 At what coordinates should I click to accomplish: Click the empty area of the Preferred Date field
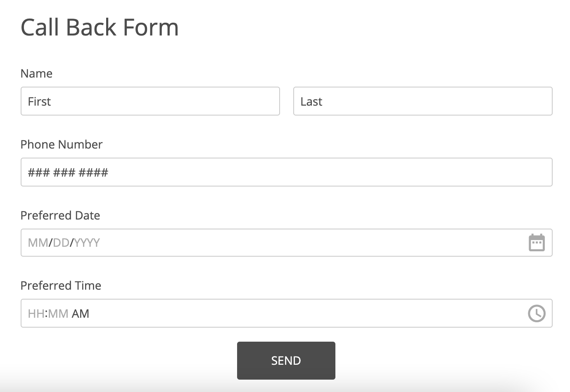click(314, 243)
